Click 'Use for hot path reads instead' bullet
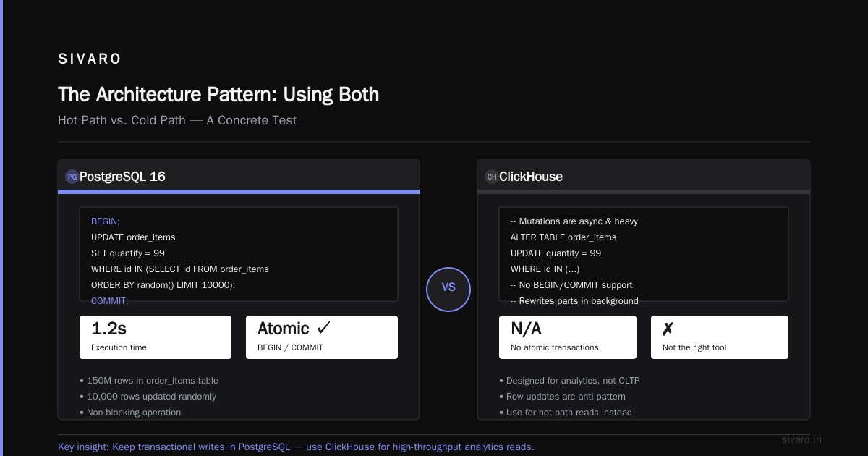 pos(566,412)
